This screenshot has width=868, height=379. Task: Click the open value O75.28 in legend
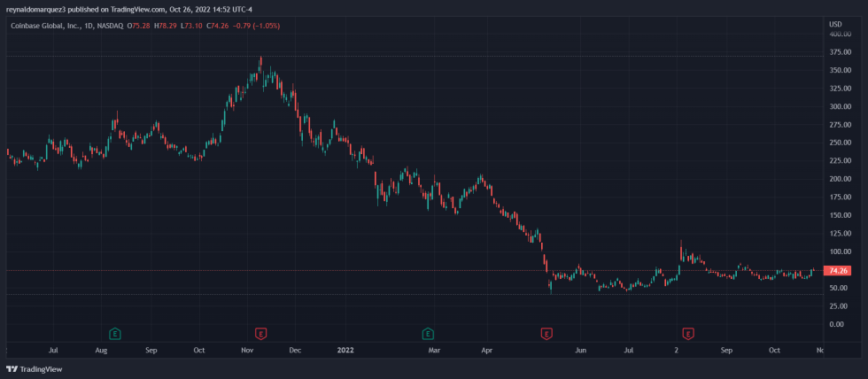pyautogui.click(x=140, y=26)
